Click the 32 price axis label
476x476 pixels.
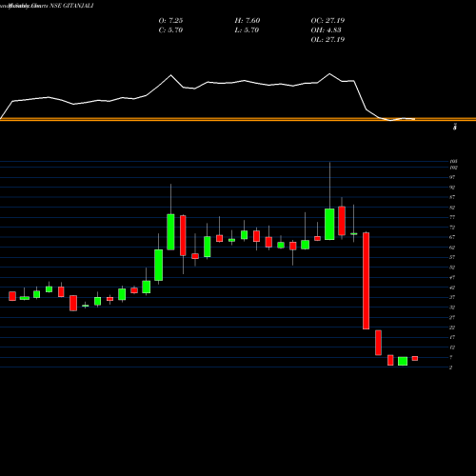tap(452, 307)
